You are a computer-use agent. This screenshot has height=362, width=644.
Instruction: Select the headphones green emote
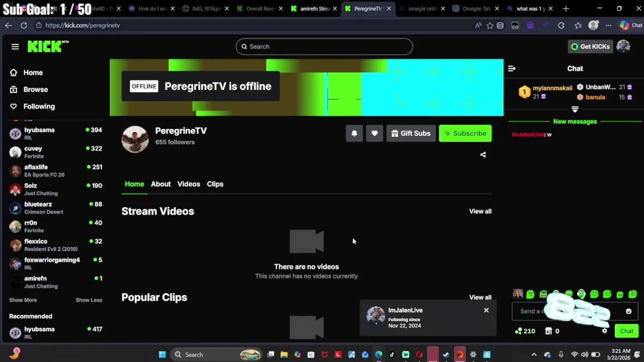[581, 294]
